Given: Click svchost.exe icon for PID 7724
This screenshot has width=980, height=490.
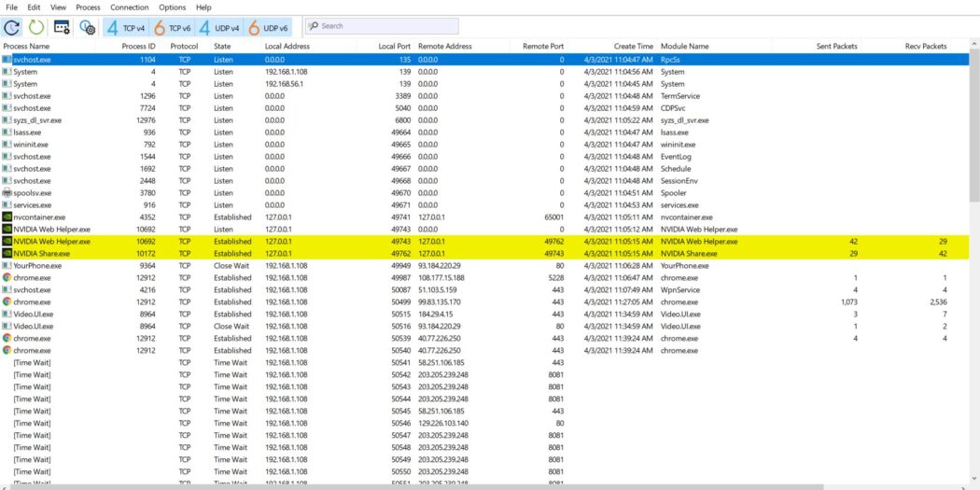Looking at the screenshot, I should click(7, 108).
